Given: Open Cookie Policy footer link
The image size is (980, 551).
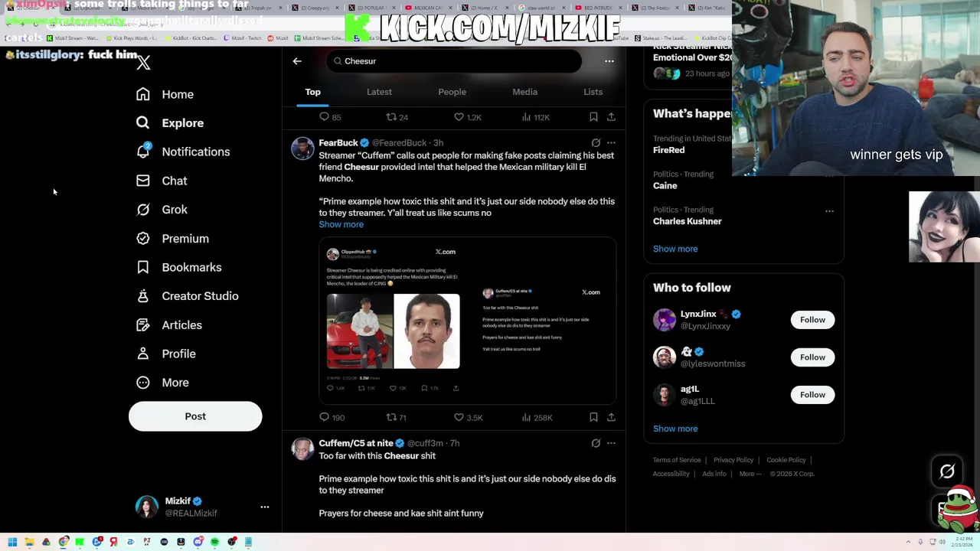Looking at the screenshot, I should pyautogui.click(x=786, y=460).
